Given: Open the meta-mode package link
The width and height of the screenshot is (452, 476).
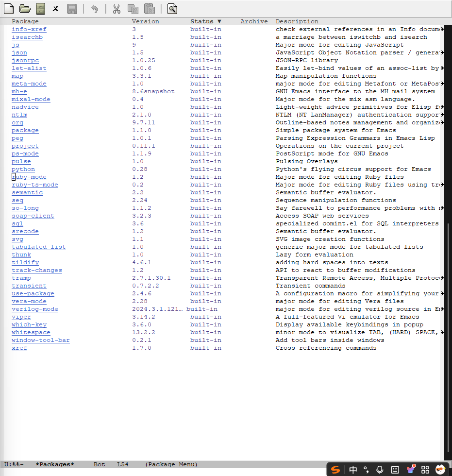Looking at the screenshot, I should [29, 84].
